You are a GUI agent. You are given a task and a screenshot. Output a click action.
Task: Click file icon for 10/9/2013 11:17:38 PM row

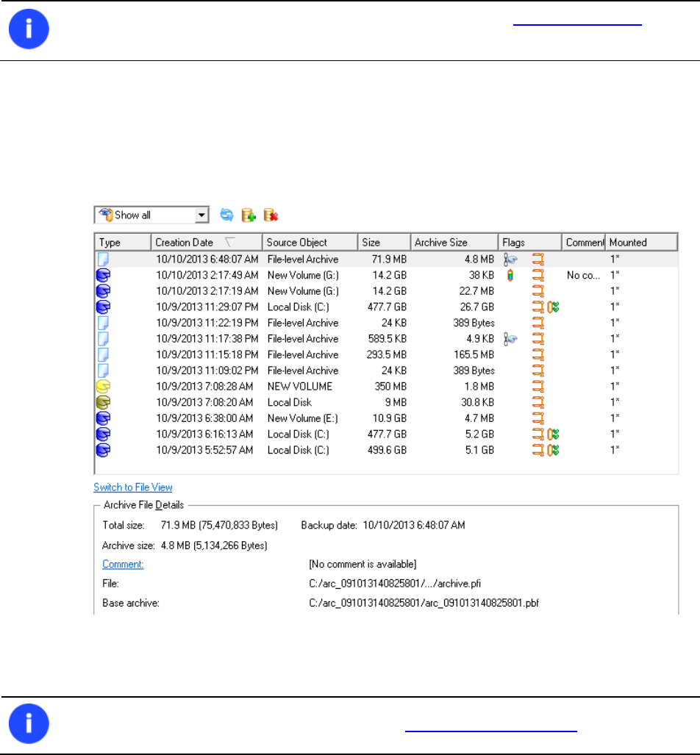(103, 338)
